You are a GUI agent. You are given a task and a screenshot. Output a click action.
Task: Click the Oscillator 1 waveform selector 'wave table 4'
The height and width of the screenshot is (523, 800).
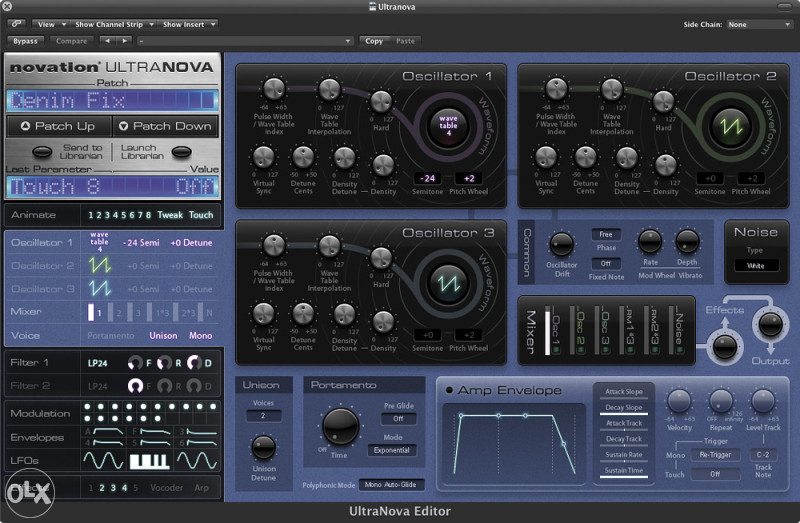pyautogui.click(x=448, y=126)
